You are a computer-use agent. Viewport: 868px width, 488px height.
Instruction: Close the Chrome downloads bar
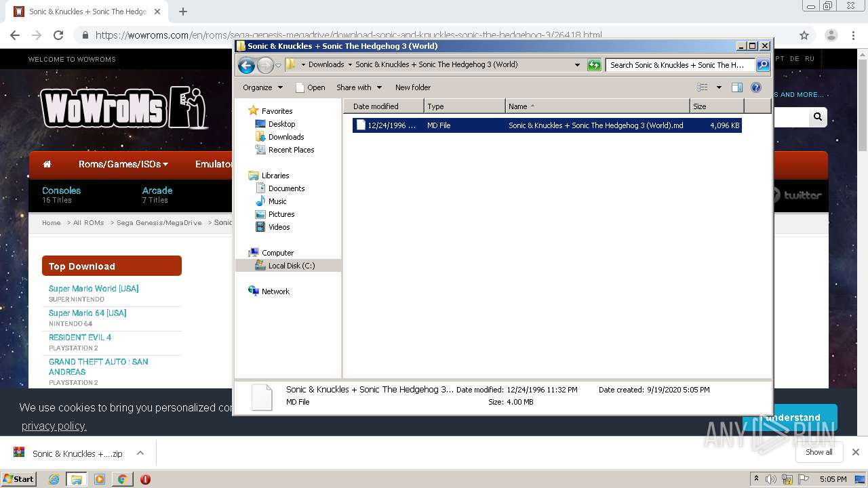(856, 452)
